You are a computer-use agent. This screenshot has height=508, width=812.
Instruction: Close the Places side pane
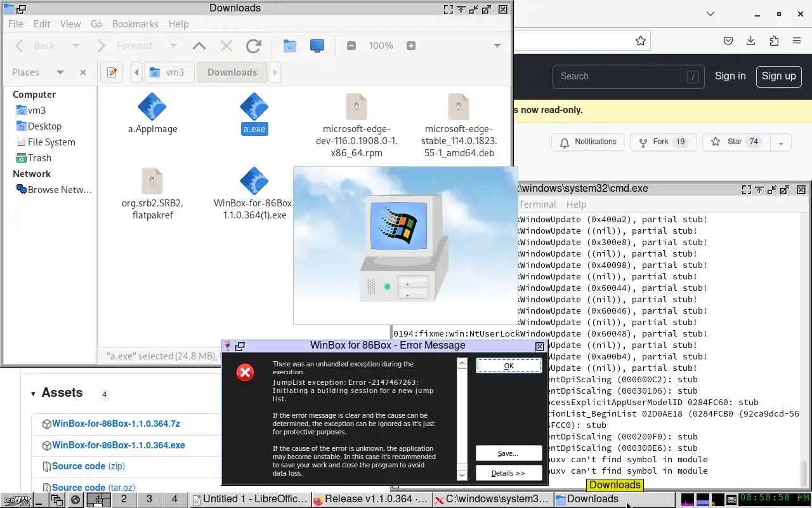tap(83, 72)
